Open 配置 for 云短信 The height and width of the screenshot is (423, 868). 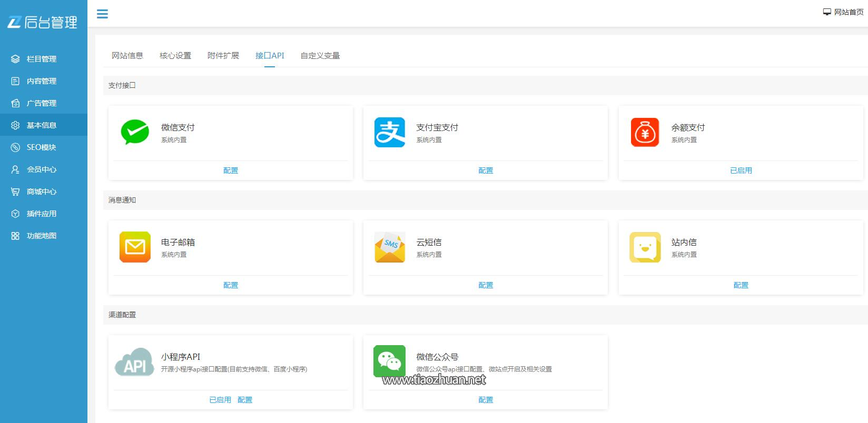(486, 285)
